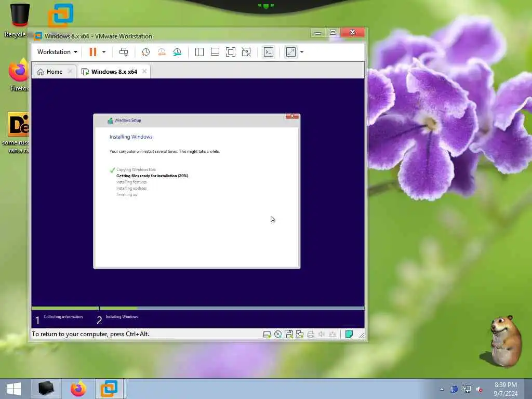Close the Windows 8.x x64 tab
Screen dimensions: 532x399
pos(144,71)
